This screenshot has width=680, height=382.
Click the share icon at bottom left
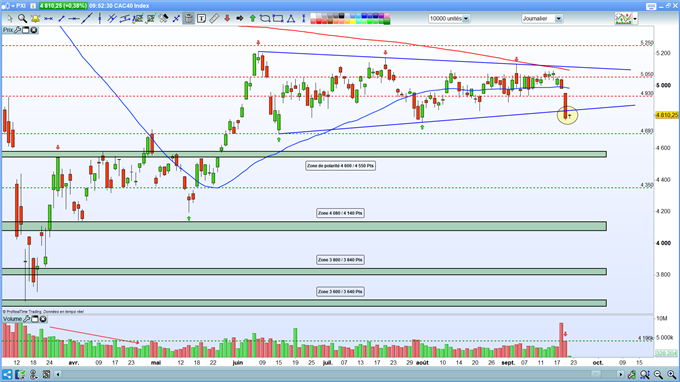[7, 374]
